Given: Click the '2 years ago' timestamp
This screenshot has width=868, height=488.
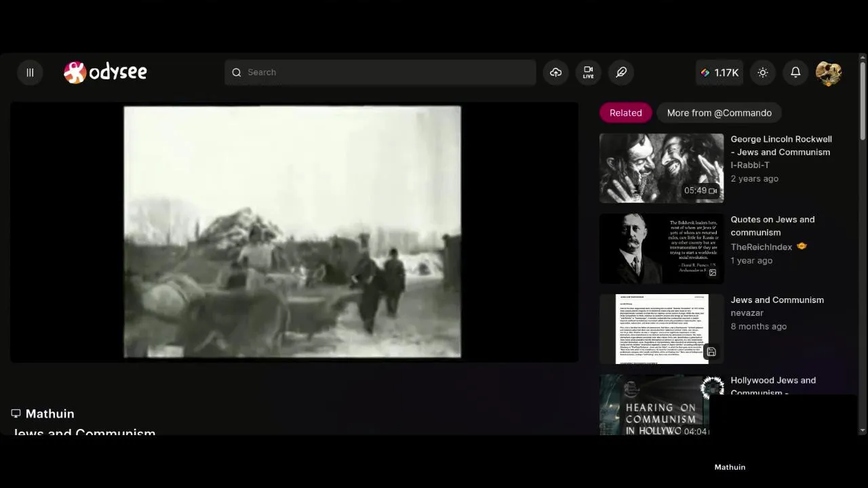Looking at the screenshot, I should (754, 179).
